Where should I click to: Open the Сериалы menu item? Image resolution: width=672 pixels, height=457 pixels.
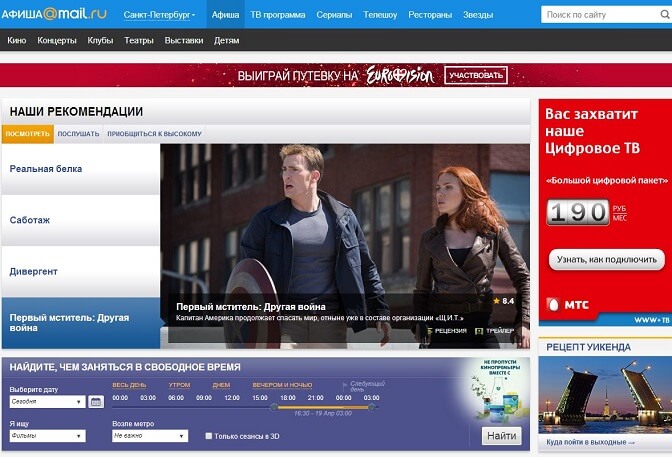point(334,15)
